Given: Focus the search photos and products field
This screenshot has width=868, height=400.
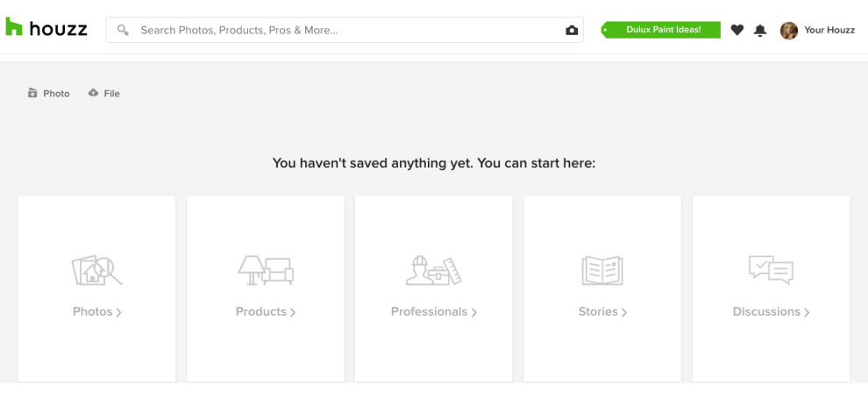Looking at the screenshot, I should tap(345, 30).
